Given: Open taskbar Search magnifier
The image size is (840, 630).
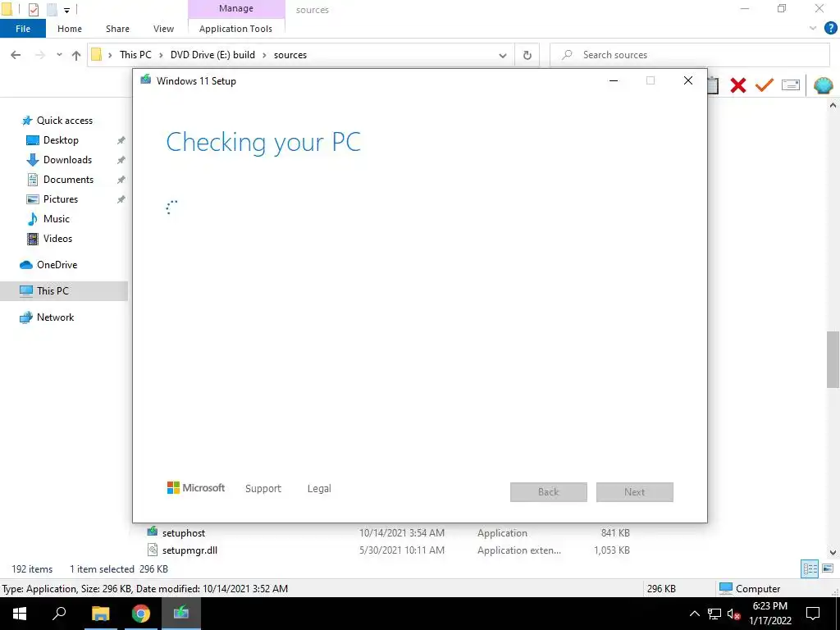Looking at the screenshot, I should click(59, 614).
